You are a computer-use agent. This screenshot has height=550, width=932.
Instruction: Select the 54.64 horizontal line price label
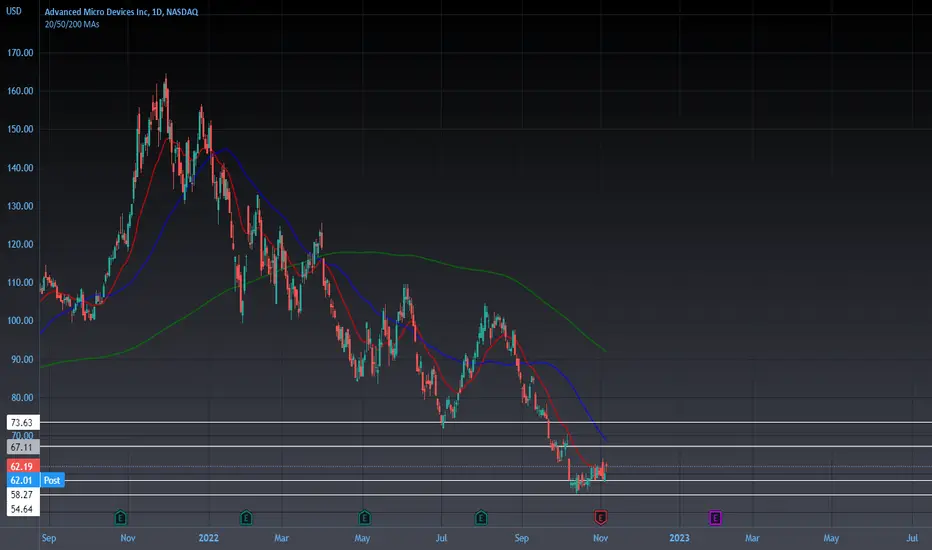pyautogui.click(x=23, y=509)
